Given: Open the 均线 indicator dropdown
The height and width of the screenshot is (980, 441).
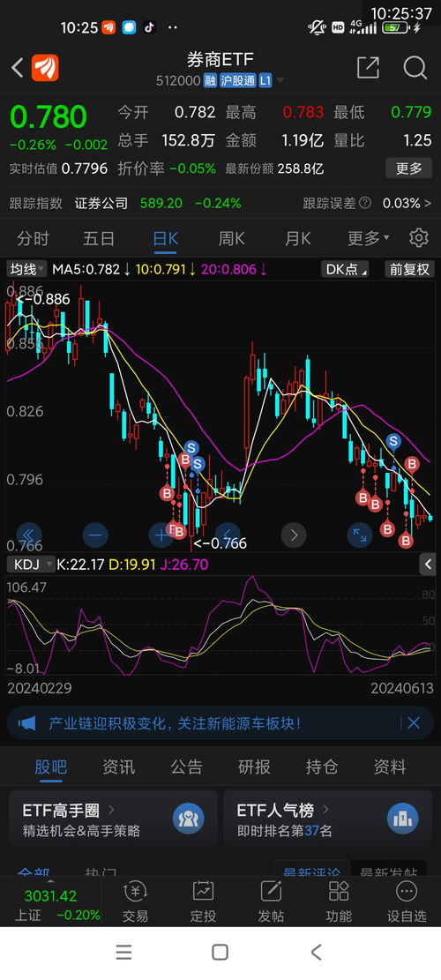Looking at the screenshot, I should pyautogui.click(x=26, y=269).
